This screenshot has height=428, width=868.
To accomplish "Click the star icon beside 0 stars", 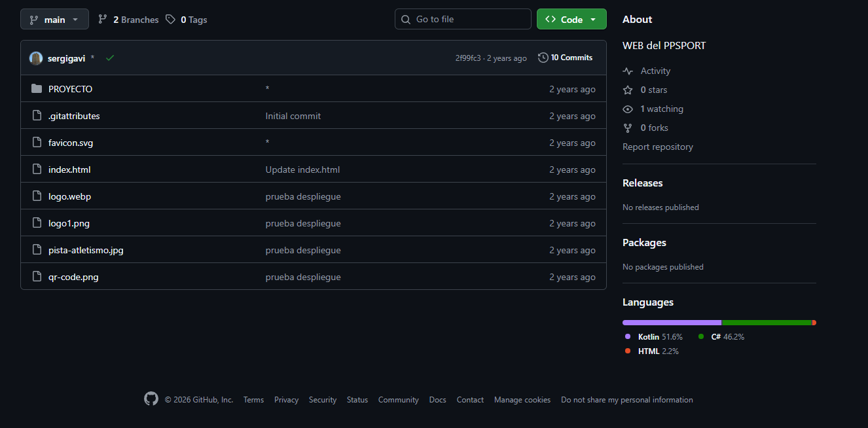I will (x=628, y=90).
